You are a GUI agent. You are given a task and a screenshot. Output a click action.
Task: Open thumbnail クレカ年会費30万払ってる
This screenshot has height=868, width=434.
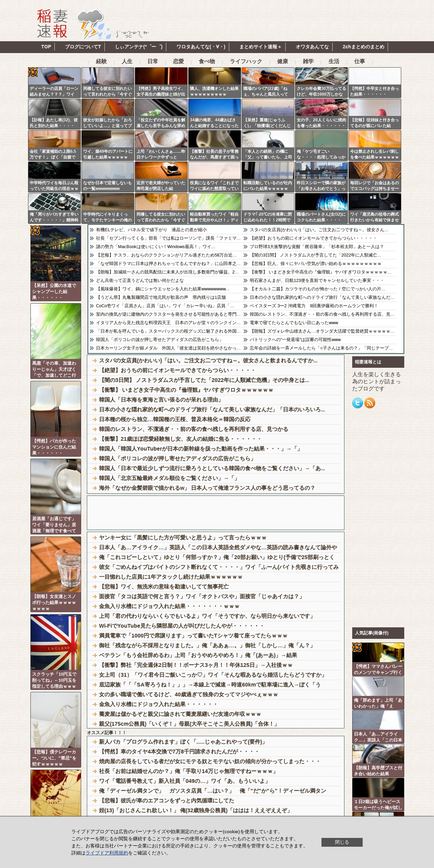coord(321,82)
